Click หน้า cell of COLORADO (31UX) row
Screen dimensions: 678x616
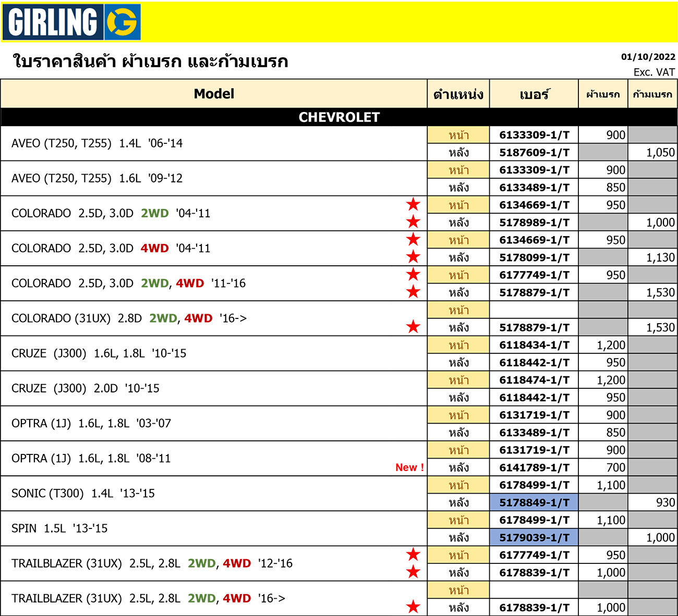pyautogui.click(x=458, y=310)
